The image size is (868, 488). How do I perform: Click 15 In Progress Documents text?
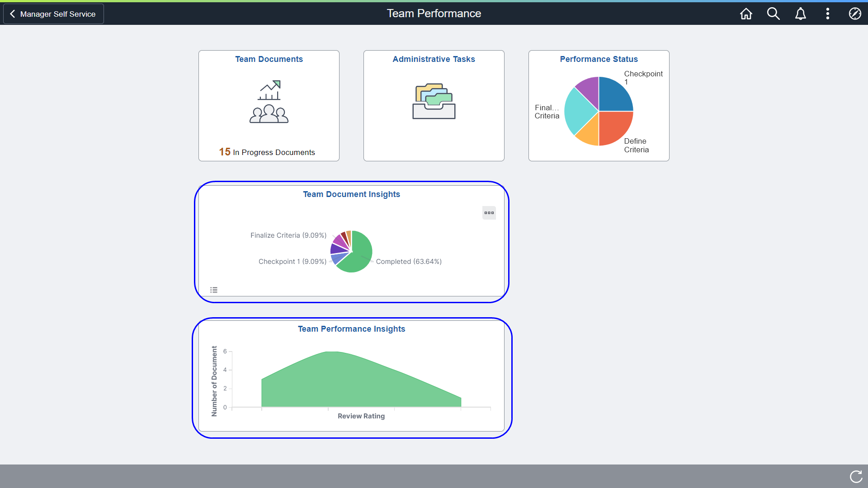(267, 152)
